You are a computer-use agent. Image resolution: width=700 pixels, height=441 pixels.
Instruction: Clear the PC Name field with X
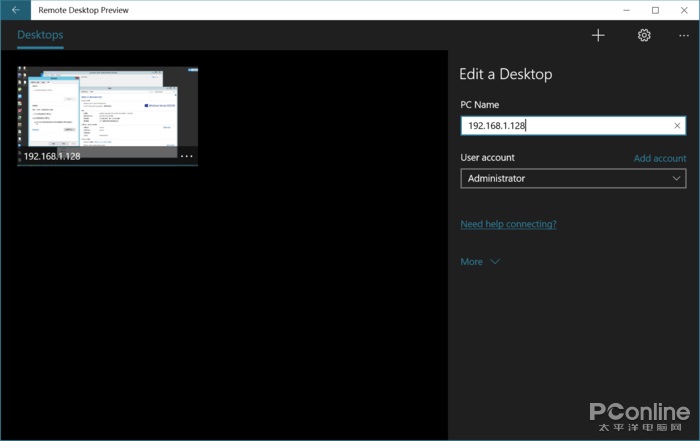[x=677, y=126]
